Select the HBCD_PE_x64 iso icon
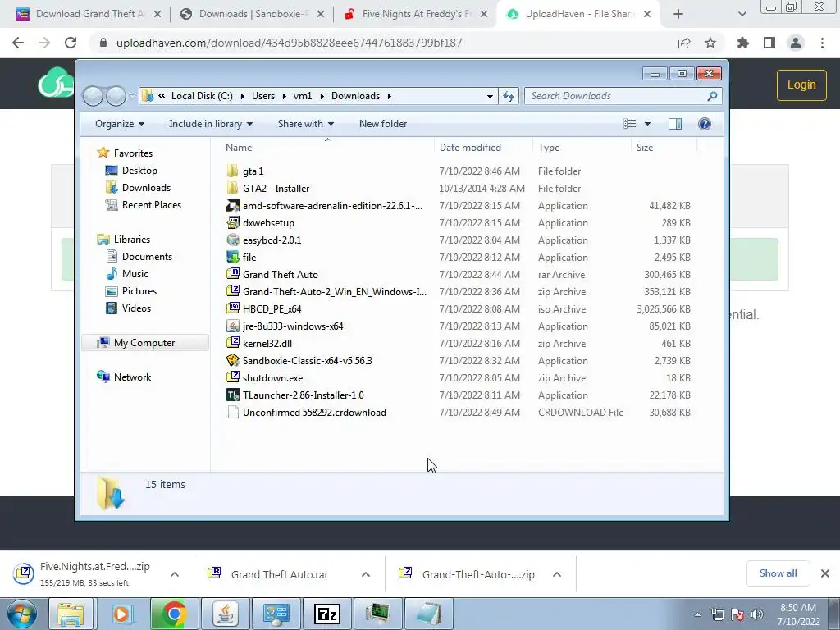 (232, 308)
